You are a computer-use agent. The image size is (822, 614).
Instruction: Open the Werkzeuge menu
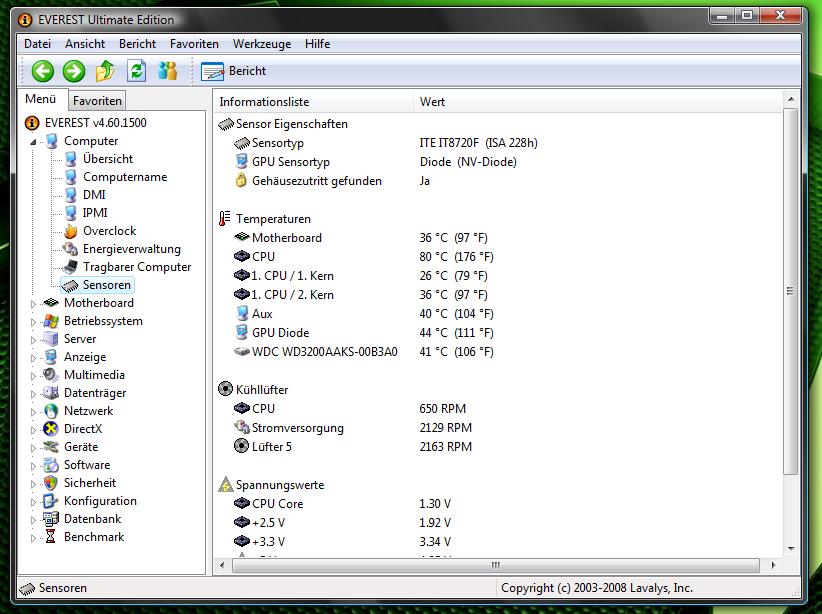(262, 44)
